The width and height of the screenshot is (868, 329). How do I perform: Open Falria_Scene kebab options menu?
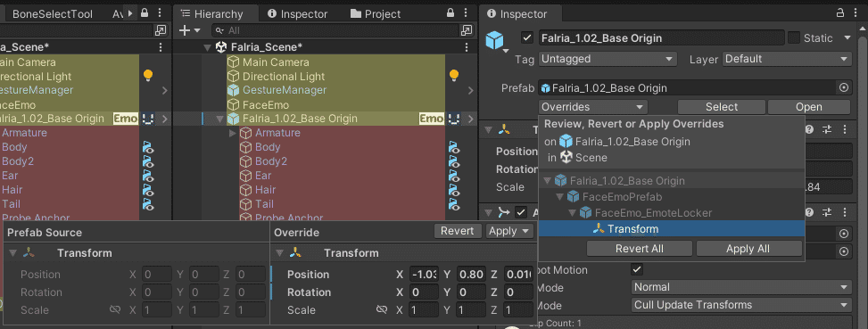[x=470, y=47]
